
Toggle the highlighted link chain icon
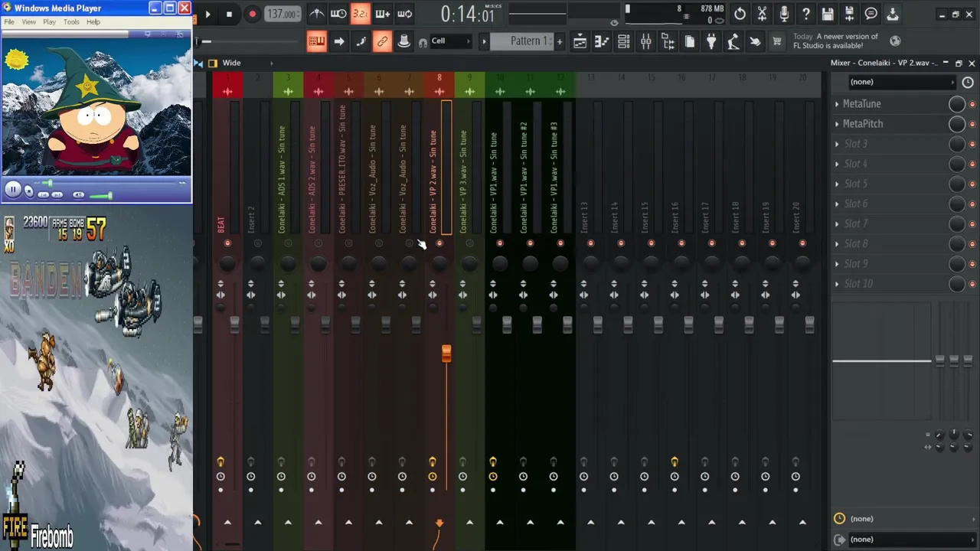(x=382, y=41)
